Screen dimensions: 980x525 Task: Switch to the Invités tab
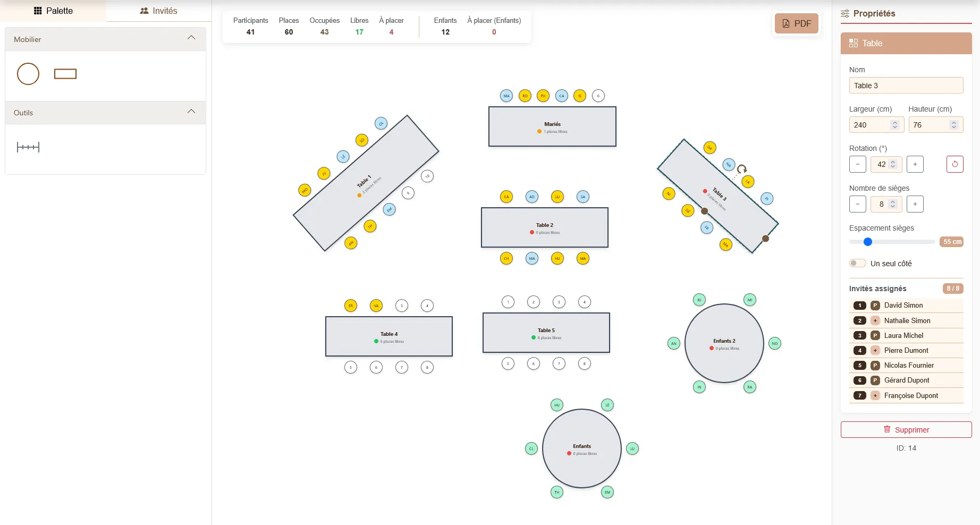click(158, 10)
